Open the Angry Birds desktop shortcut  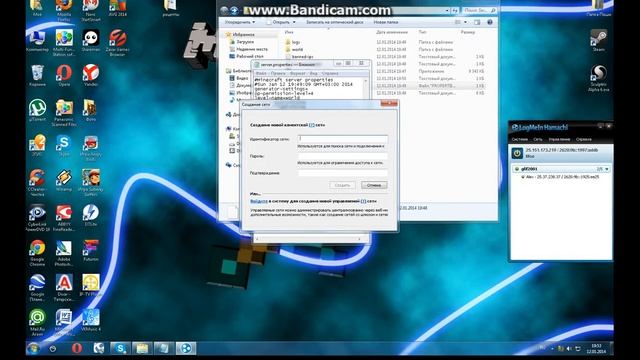click(91, 147)
